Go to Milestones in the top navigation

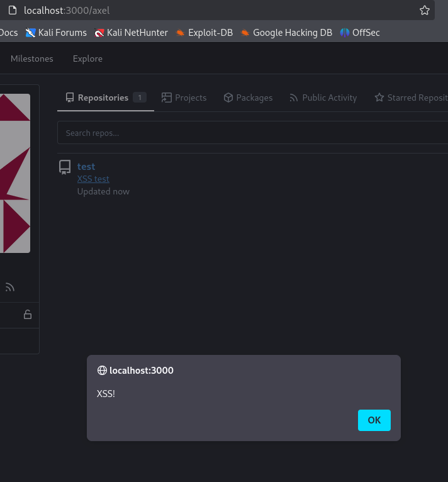click(31, 59)
